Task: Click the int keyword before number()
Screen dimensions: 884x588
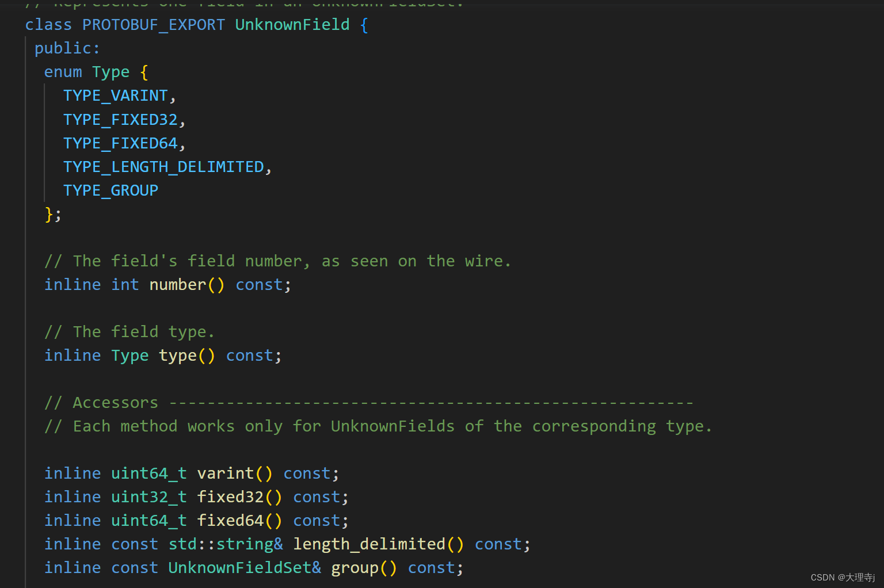Action: click(x=125, y=285)
